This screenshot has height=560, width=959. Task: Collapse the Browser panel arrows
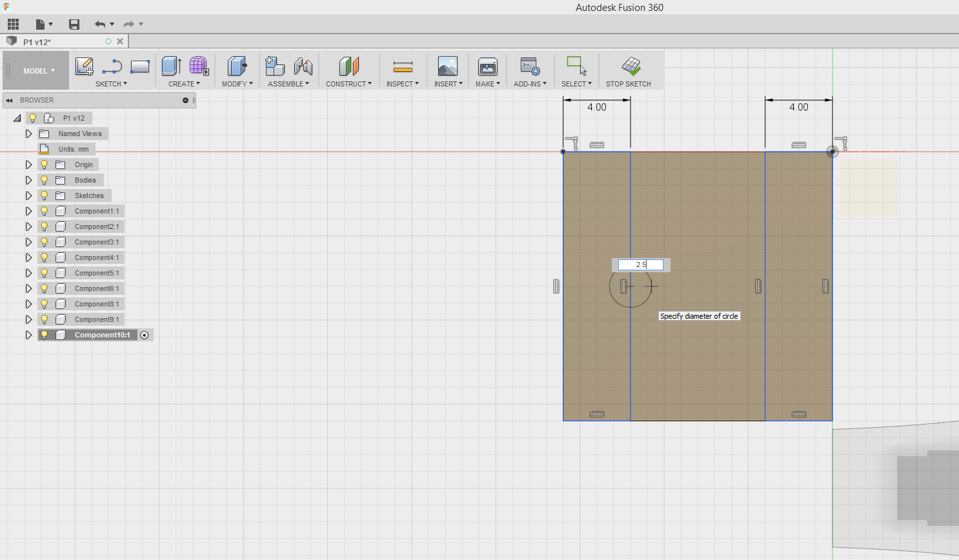[10, 100]
